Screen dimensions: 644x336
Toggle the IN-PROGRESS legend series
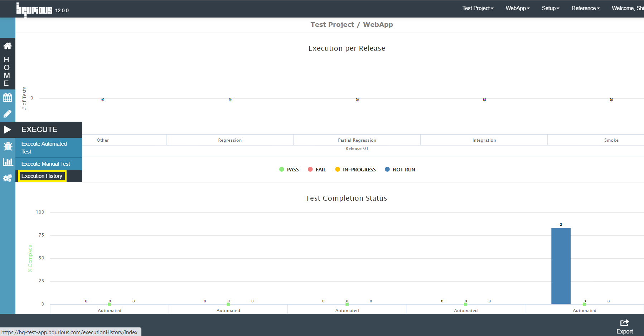point(355,170)
